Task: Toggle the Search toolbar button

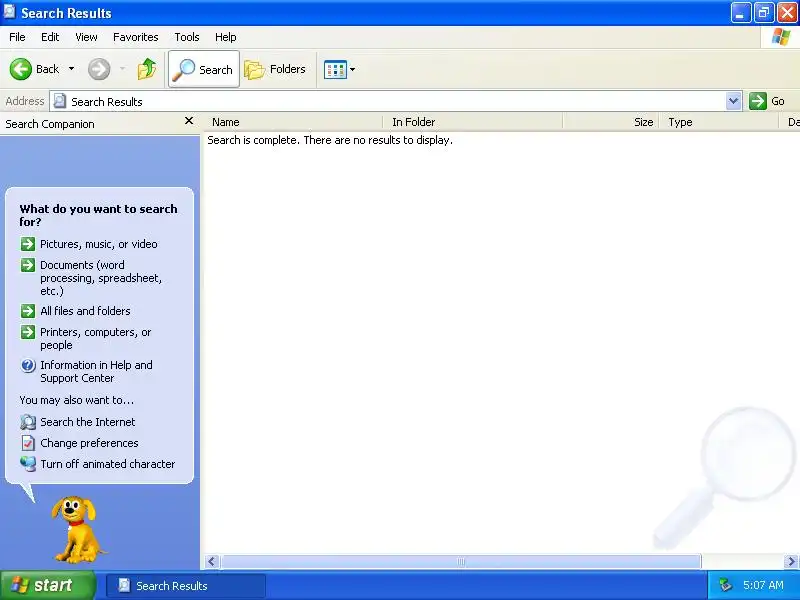Action: 204,69
